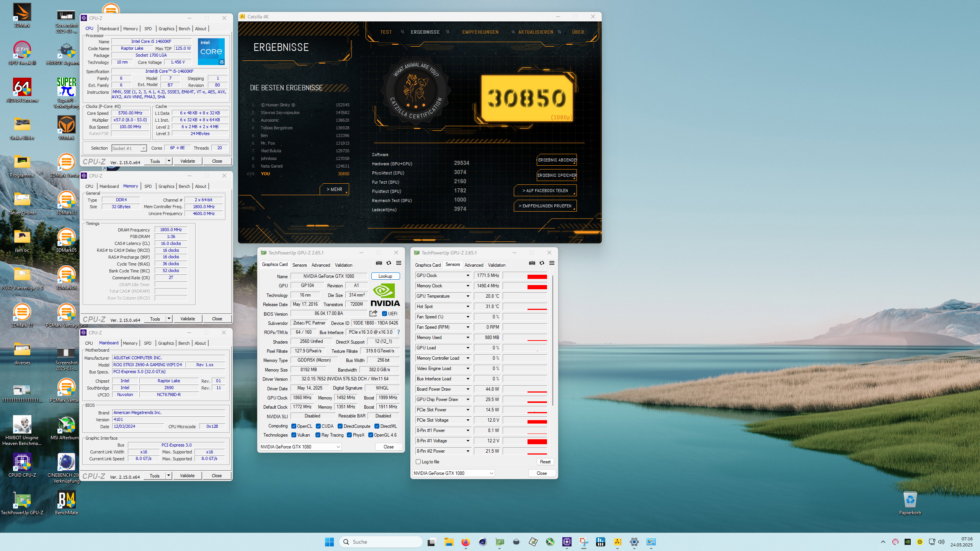980x551 pixels.
Task: Click camera icon in GPU-Z Sensors window
Action: tap(532, 263)
